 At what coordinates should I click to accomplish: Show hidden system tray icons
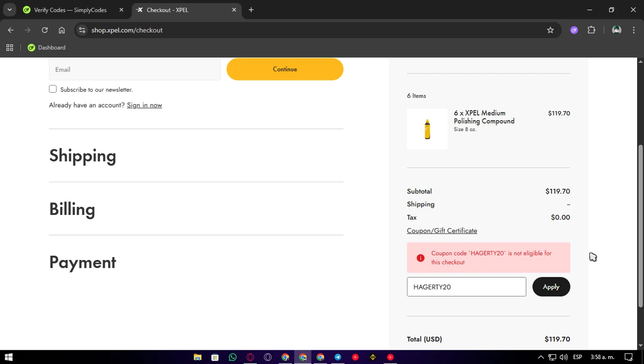point(541,357)
